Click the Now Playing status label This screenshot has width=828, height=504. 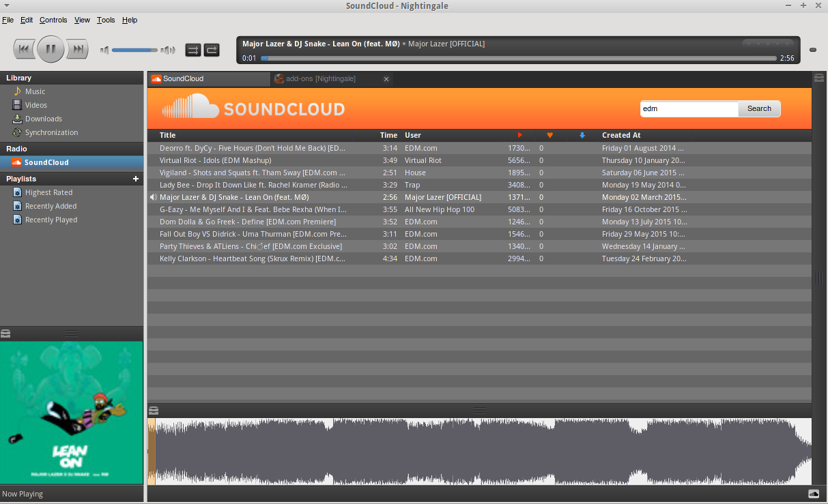pyautogui.click(x=23, y=494)
